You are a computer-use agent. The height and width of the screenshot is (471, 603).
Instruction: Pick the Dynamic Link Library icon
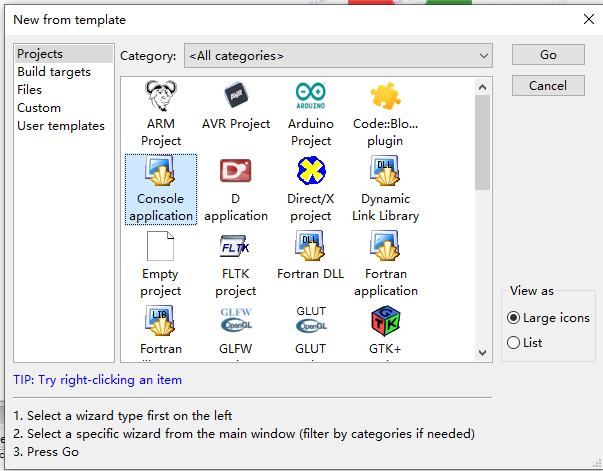pyautogui.click(x=385, y=171)
